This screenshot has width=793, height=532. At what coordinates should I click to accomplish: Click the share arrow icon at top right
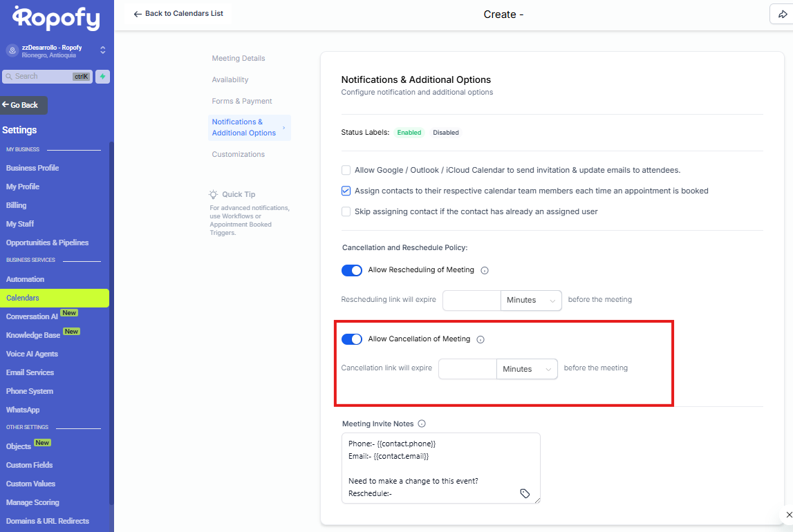[783, 15]
